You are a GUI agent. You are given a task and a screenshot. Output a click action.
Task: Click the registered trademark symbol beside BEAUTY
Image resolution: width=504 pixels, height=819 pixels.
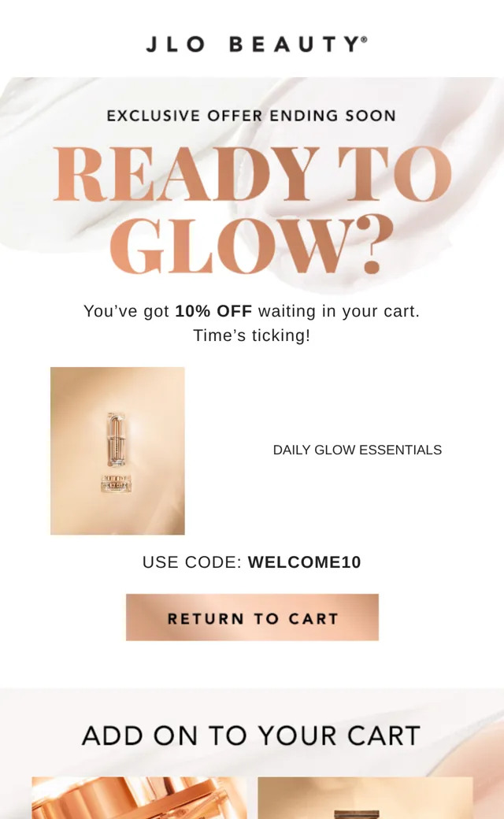(x=364, y=39)
